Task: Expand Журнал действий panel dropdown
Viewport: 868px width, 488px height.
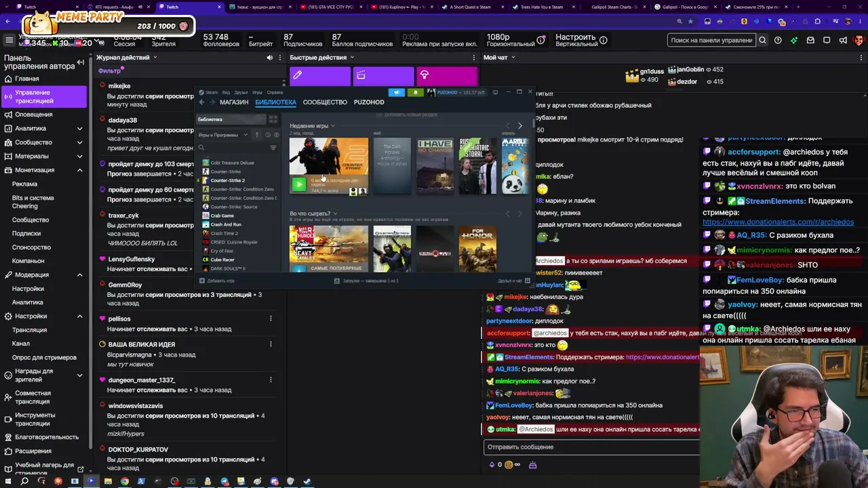Action: tap(155, 58)
